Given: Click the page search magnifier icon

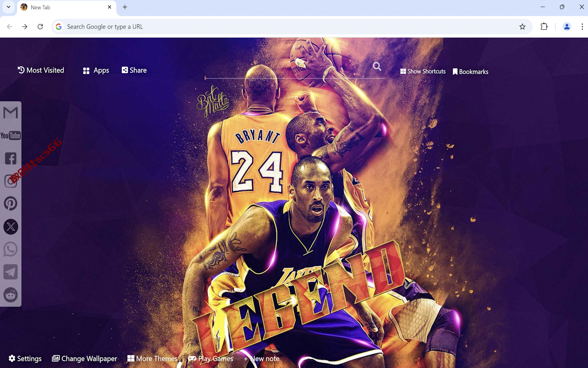Looking at the screenshot, I should (377, 67).
